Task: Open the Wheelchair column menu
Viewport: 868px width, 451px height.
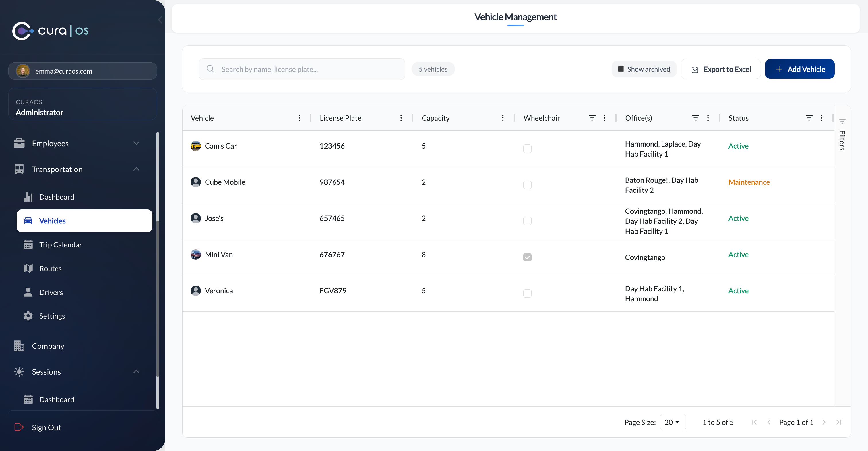Action: (x=604, y=118)
